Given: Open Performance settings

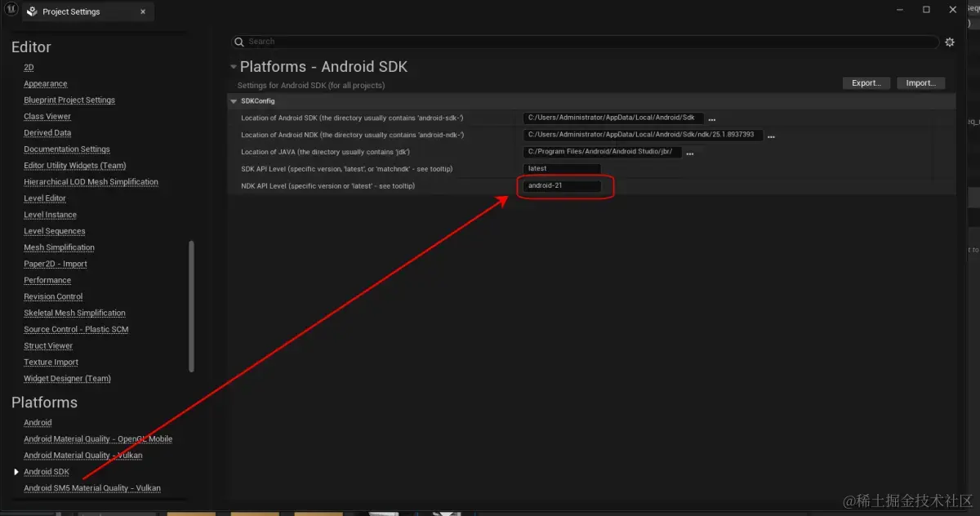Looking at the screenshot, I should (47, 280).
